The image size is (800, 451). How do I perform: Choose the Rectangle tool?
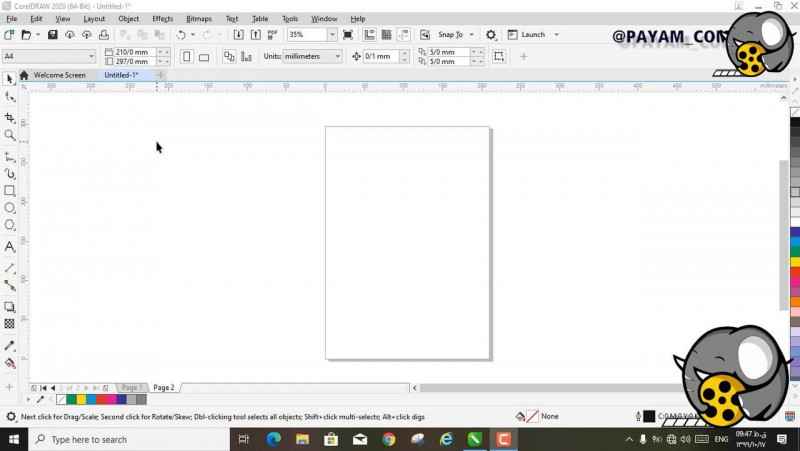10,190
